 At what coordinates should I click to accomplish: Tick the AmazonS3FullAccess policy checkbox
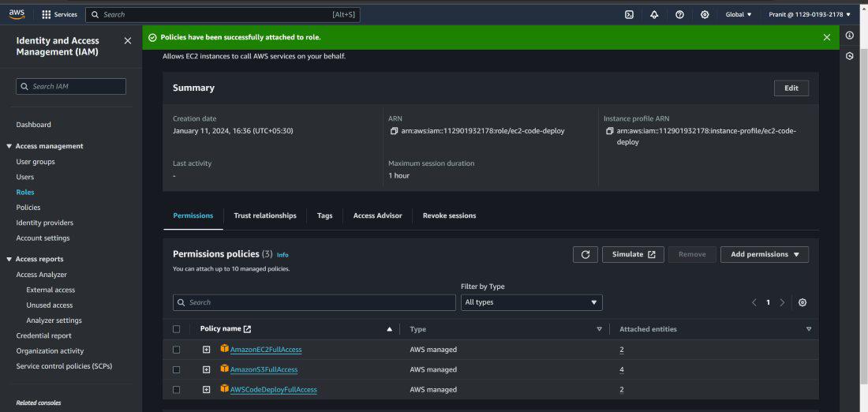tap(177, 369)
